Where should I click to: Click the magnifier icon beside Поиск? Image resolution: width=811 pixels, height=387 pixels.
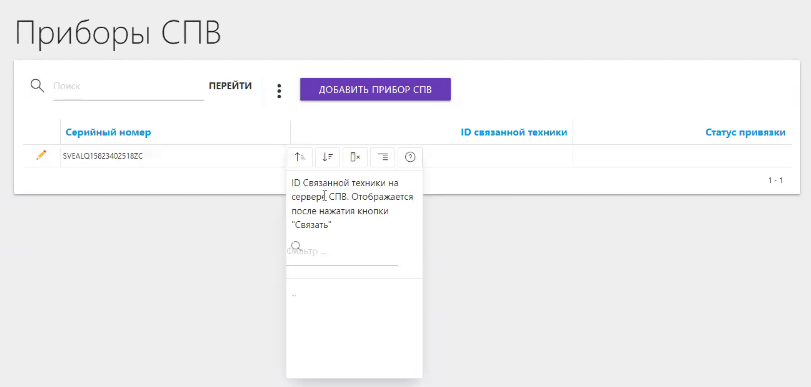[x=37, y=85]
